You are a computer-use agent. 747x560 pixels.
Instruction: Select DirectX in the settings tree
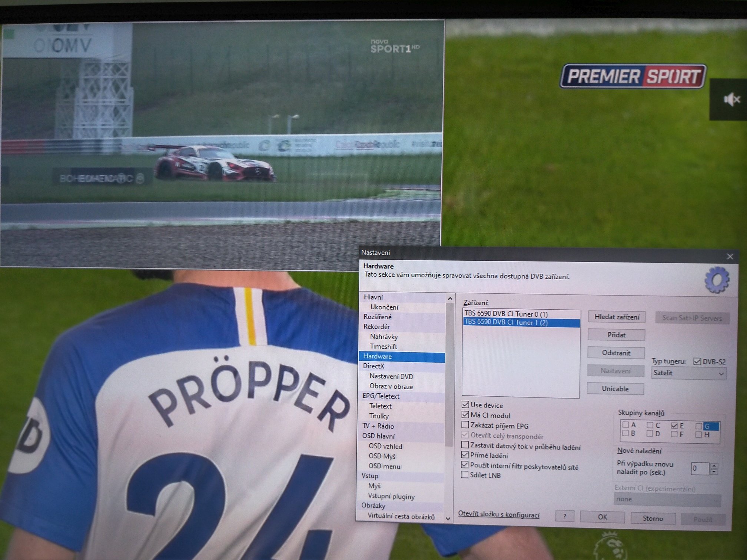point(373,366)
